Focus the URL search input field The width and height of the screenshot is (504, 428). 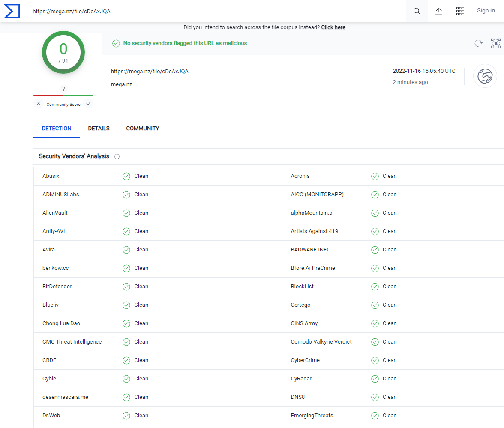pos(215,11)
